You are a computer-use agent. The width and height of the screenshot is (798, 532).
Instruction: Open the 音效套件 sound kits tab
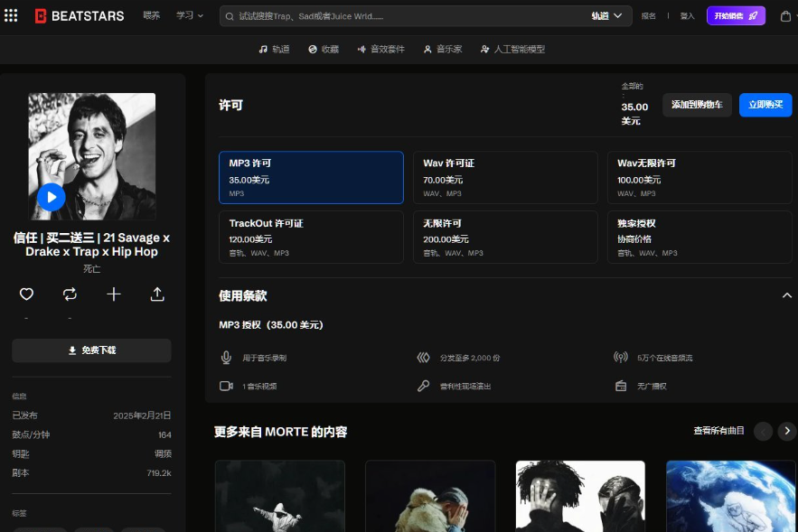point(381,50)
